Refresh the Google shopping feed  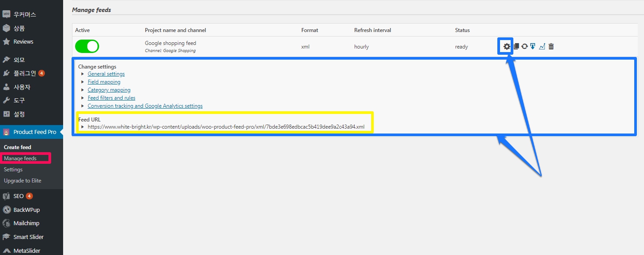[524, 46]
